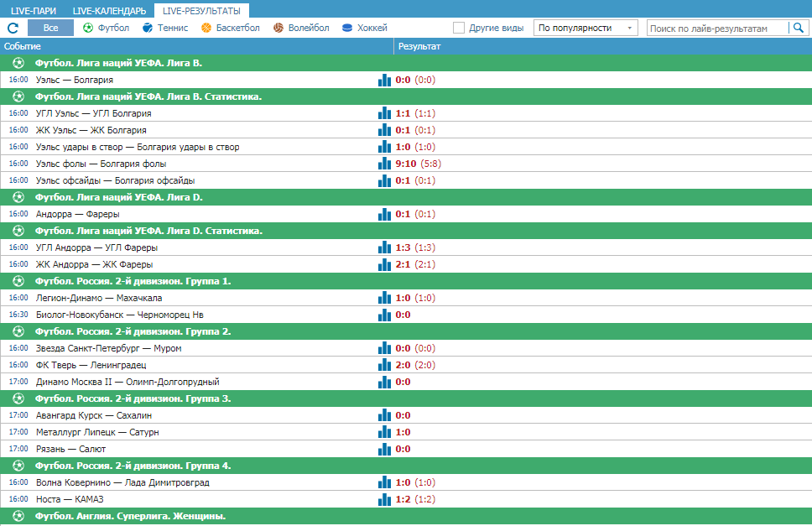Select the Лига наций УЕФА. Лига B. header
Screen dimensions: 812x526
(406, 63)
